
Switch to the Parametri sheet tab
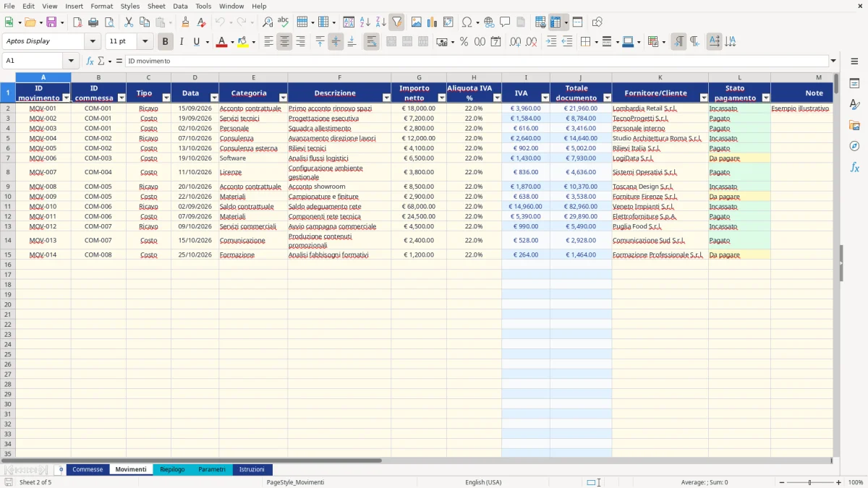pos(212,469)
